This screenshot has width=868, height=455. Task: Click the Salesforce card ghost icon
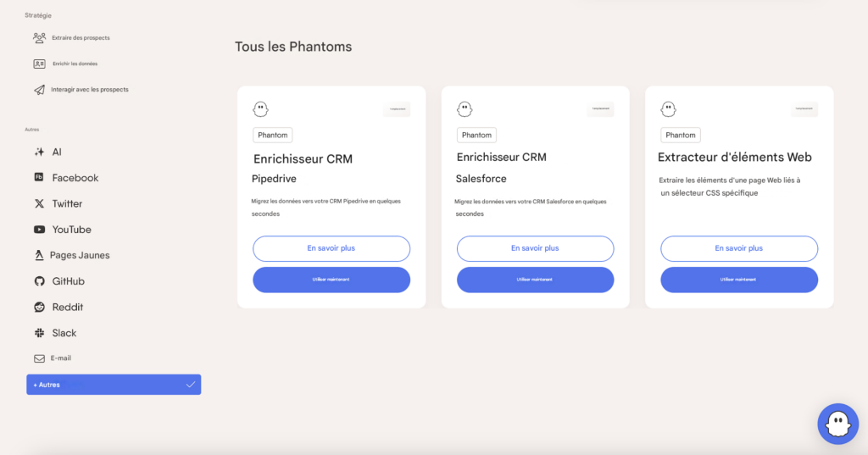[465, 109]
